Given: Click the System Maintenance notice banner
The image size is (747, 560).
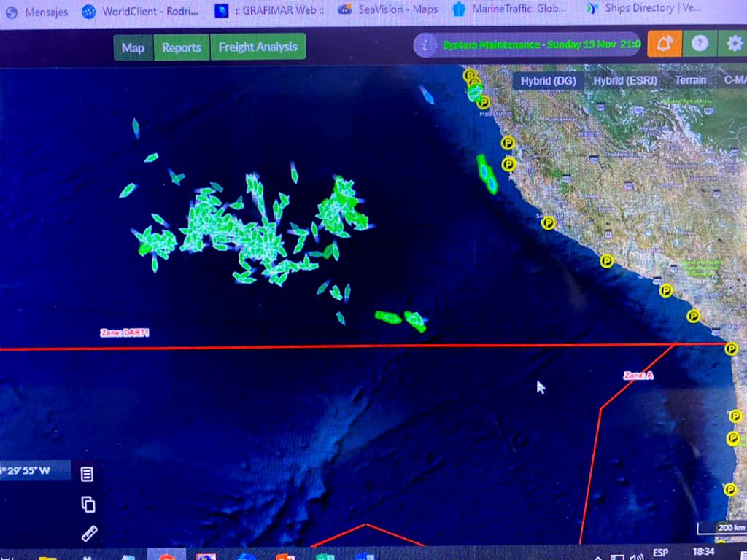Looking at the screenshot, I should coord(541,44).
